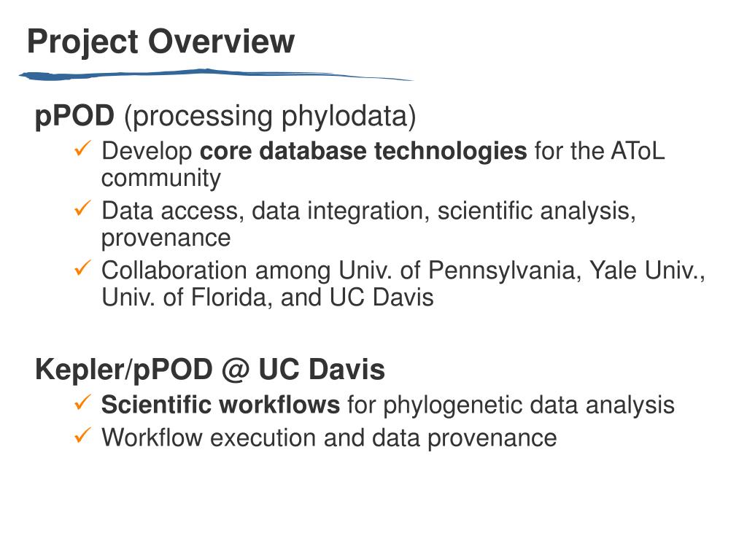Click the checkmark beside Collaboration among Univ.
This screenshot has height=560, width=747.
point(82,268)
